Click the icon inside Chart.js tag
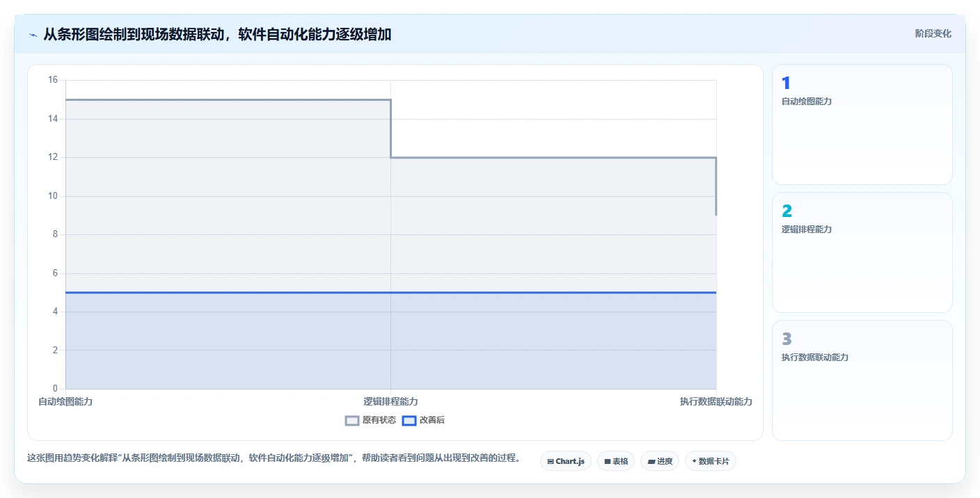This screenshot has width=980, height=498. point(551,461)
